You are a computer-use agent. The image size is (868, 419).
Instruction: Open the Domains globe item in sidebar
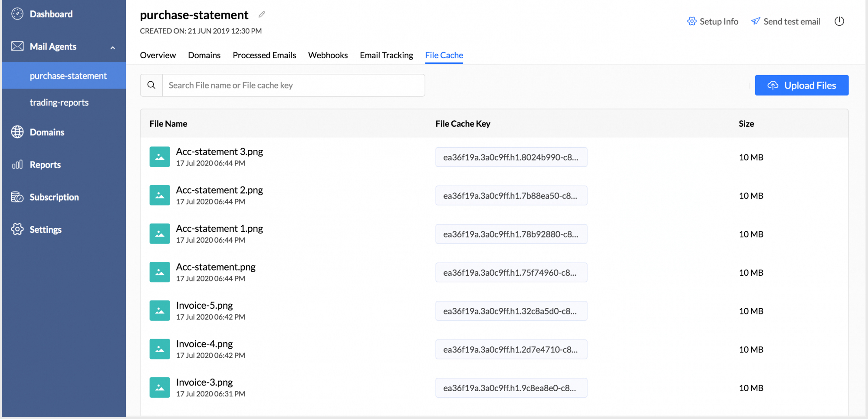pos(46,132)
